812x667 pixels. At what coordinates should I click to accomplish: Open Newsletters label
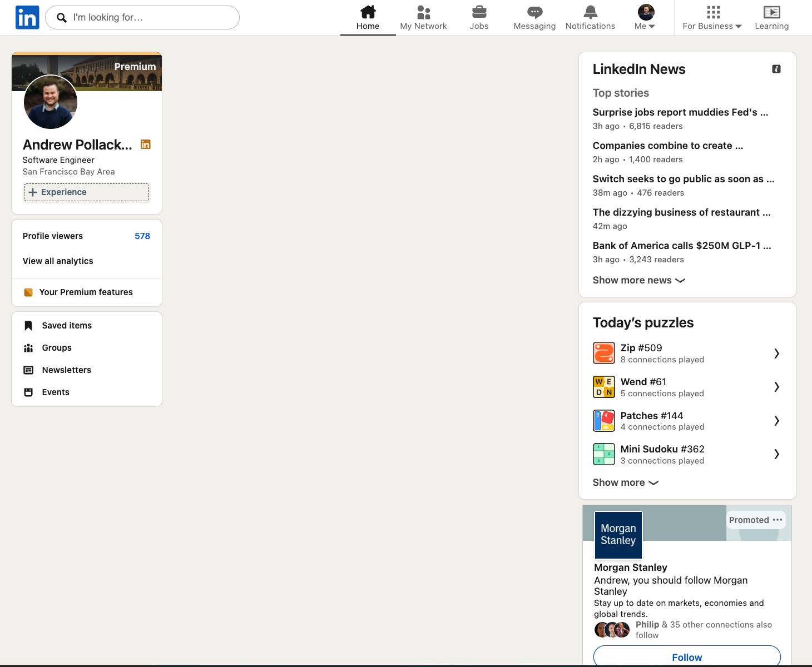67,370
